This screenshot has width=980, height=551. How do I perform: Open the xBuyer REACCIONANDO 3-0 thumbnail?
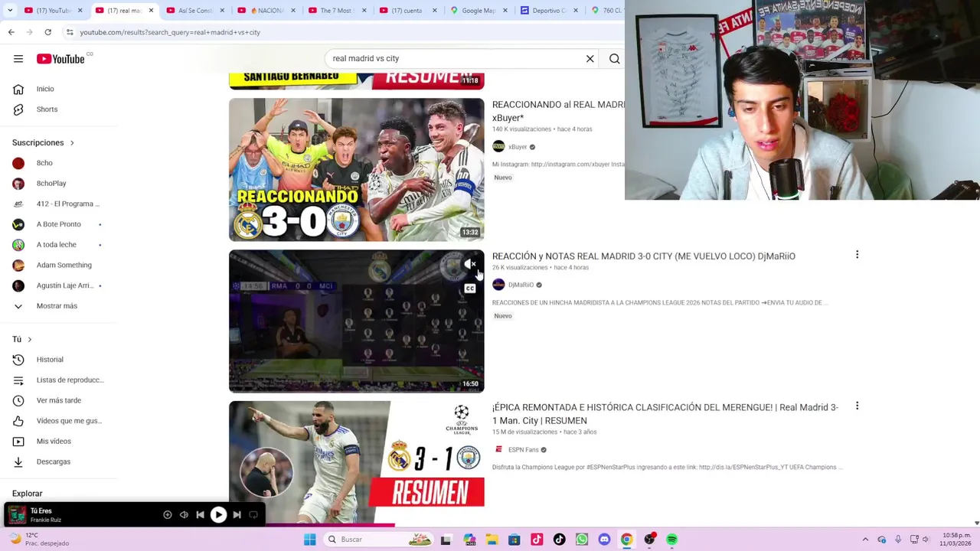[356, 170]
